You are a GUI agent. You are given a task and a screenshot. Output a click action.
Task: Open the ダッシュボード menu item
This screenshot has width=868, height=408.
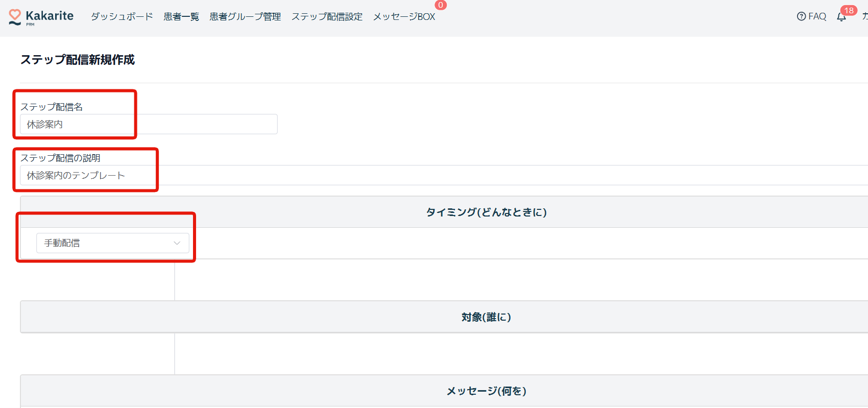(122, 17)
